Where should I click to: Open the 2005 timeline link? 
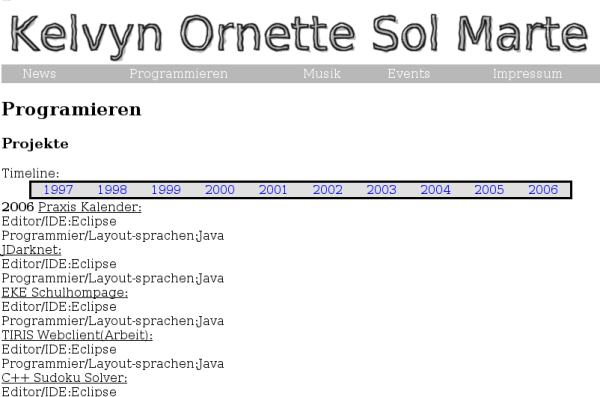click(x=489, y=190)
